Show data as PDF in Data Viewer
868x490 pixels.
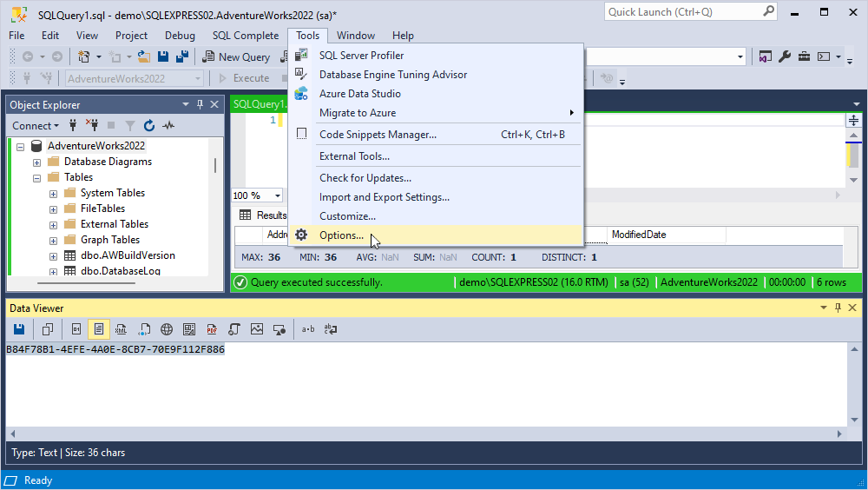(212, 329)
